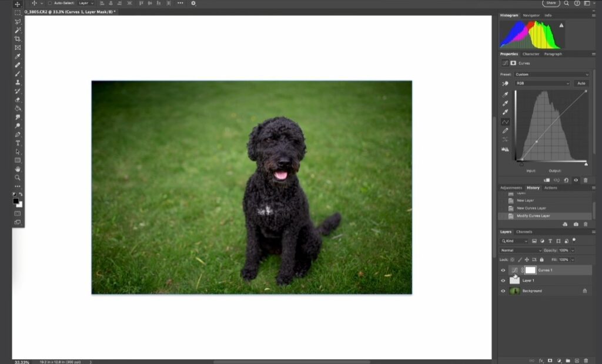Select the Modify Curves Layer history state

533,215
